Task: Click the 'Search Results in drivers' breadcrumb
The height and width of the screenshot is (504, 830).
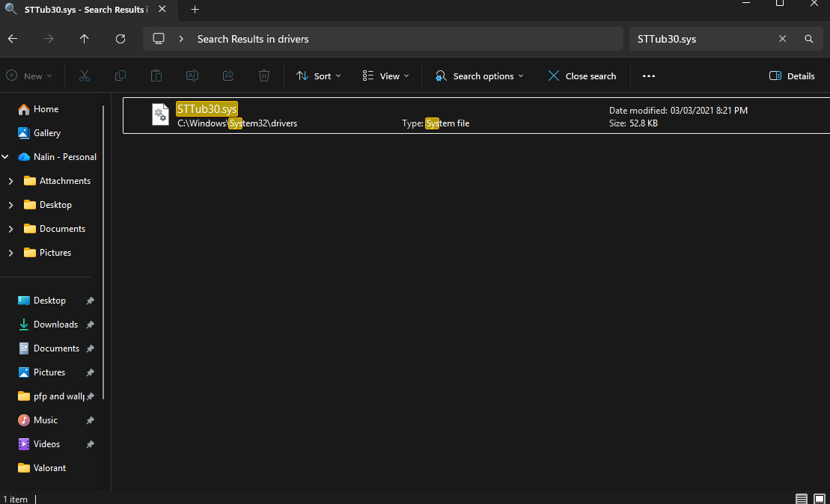Action: [252, 39]
